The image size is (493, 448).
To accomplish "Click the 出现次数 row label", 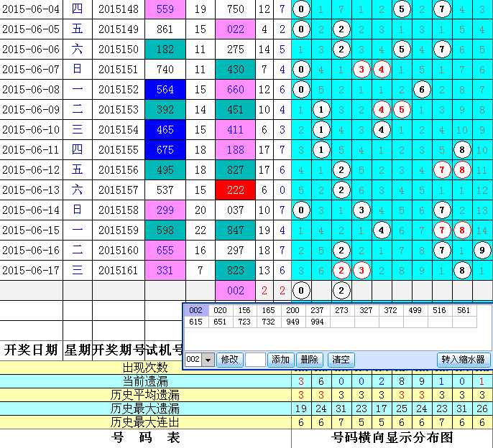I will pos(145,368).
